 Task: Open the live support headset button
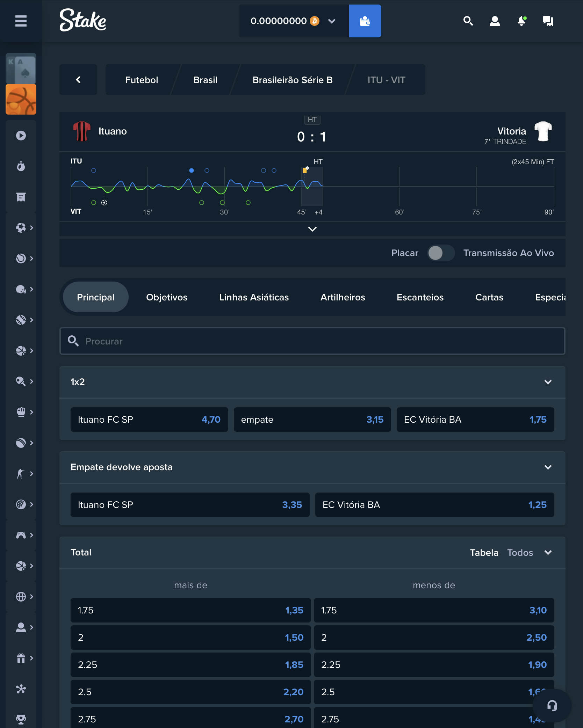click(x=552, y=706)
